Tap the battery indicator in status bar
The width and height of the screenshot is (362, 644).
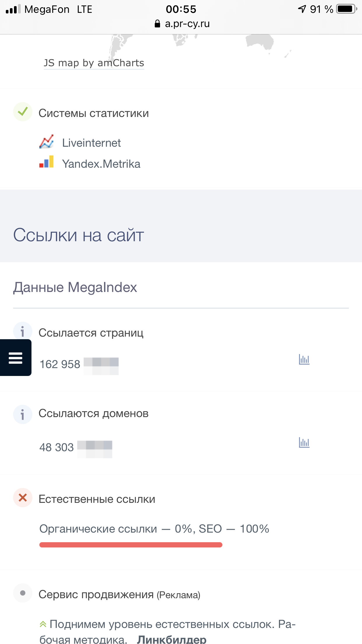pos(346,9)
